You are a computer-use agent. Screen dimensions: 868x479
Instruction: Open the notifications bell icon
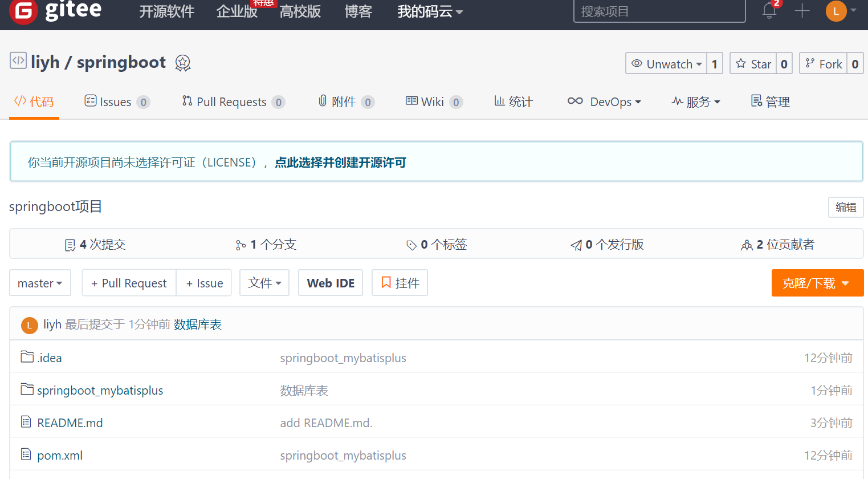tap(769, 10)
